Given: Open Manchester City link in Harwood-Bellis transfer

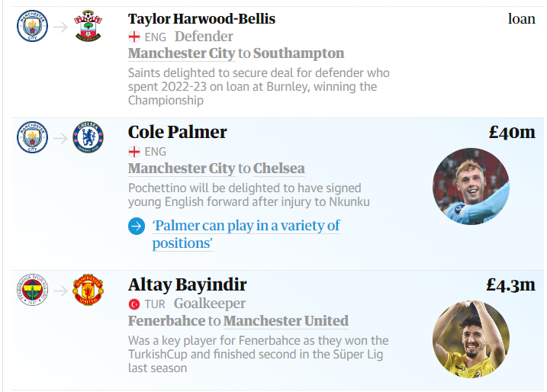Looking at the screenshot, I should pos(182,53).
